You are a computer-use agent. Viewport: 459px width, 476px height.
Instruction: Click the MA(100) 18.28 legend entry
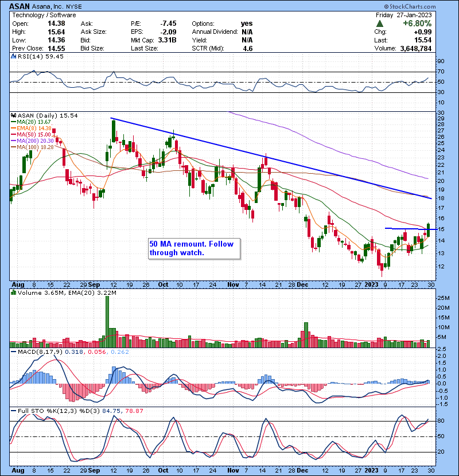coord(33,147)
